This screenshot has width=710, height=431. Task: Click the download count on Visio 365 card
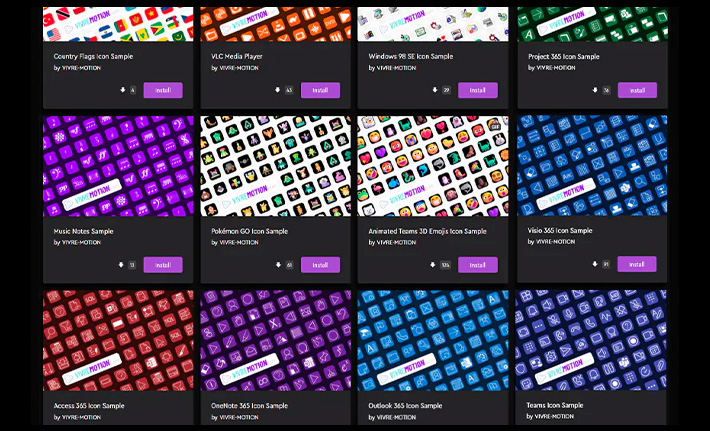click(x=606, y=264)
